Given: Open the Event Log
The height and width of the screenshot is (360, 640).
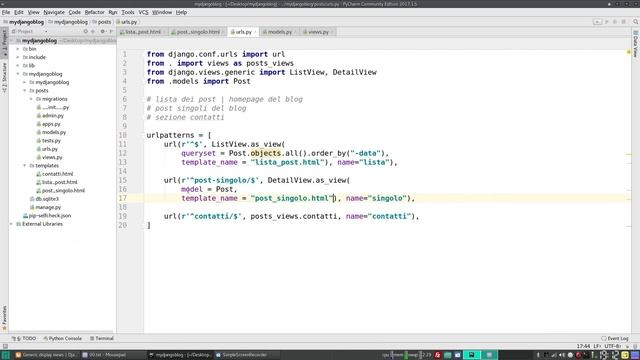Looking at the screenshot, I should click(x=615, y=338).
